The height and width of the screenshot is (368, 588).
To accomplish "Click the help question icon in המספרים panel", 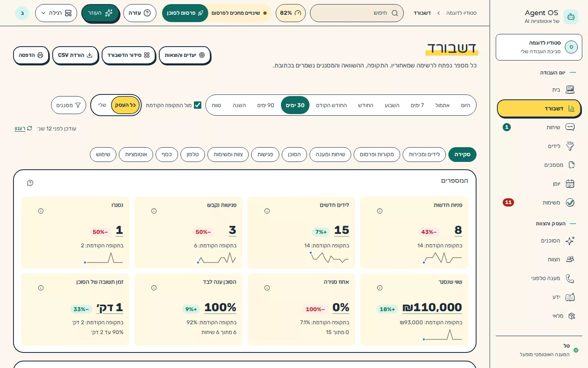I will 30,183.
